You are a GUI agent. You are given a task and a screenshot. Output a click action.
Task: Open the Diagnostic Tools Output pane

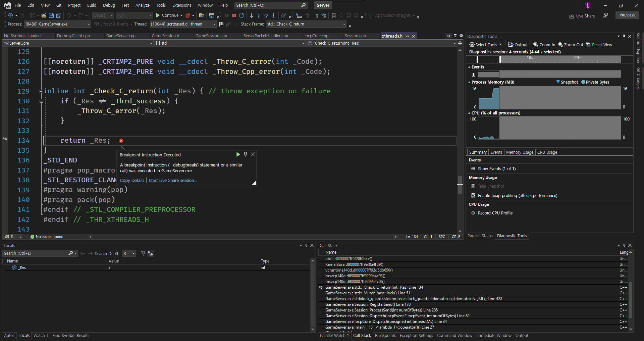coord(518,45)
